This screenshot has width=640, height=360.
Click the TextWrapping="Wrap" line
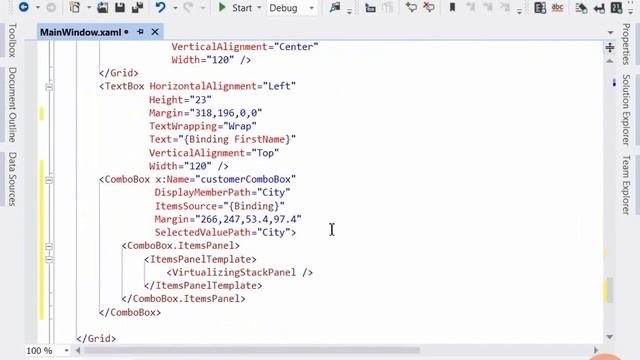203,126
